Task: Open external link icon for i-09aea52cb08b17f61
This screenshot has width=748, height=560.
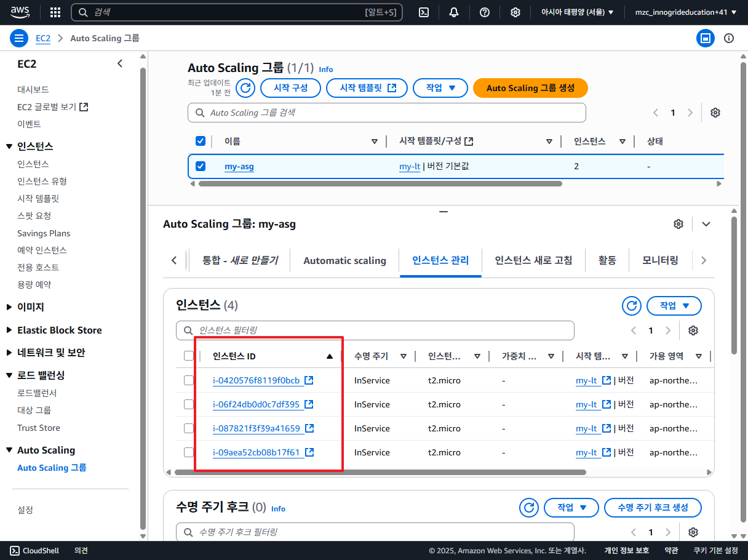Action: click(x=309, y=452)
